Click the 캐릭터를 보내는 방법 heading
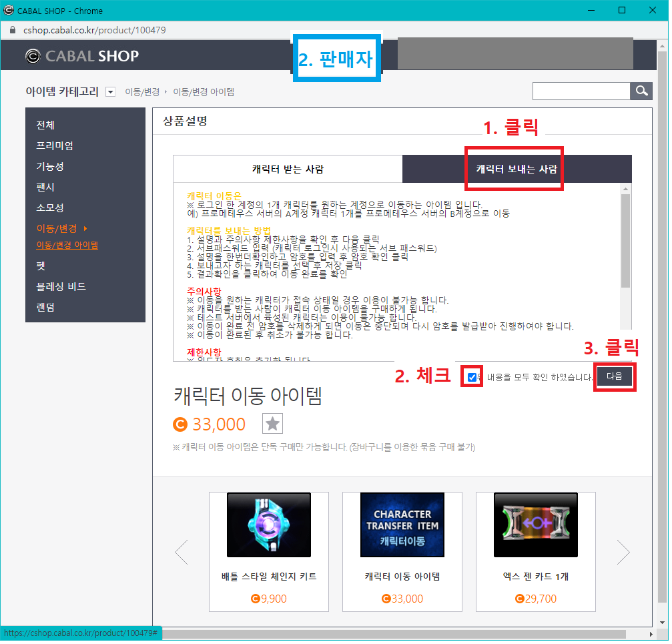 (230, 232)
